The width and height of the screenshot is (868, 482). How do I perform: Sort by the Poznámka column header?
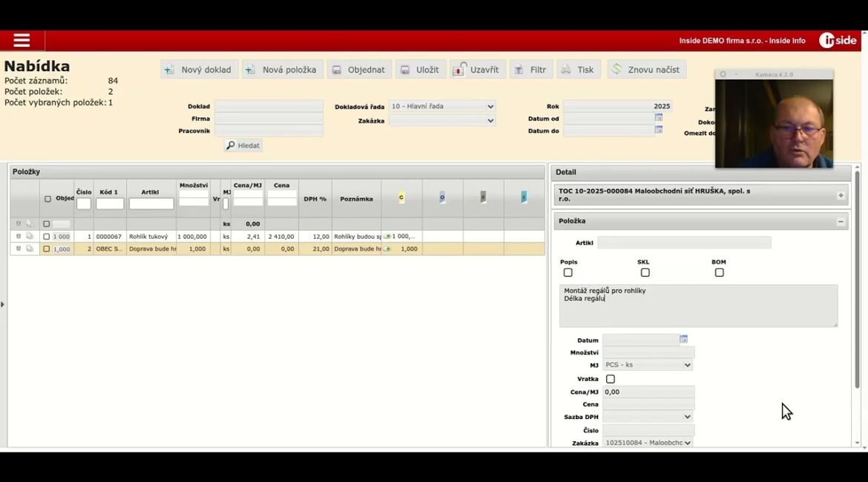[x=356, y=199]
